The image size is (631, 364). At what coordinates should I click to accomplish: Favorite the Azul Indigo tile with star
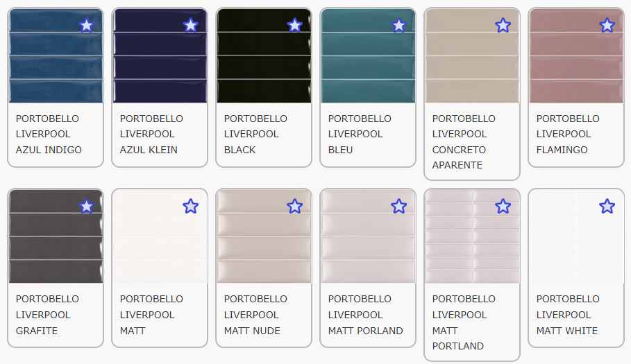[x=86, y=26]
